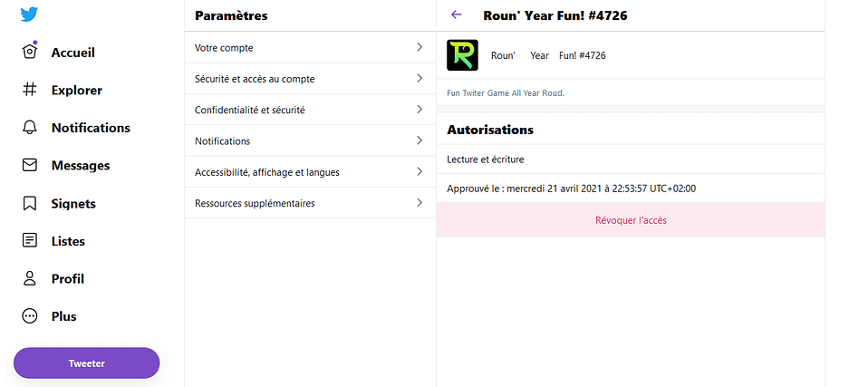Screen dimensions: 868x387
Task: Expand Confidentialité et sécurité chevron
Action: (420, 110)
